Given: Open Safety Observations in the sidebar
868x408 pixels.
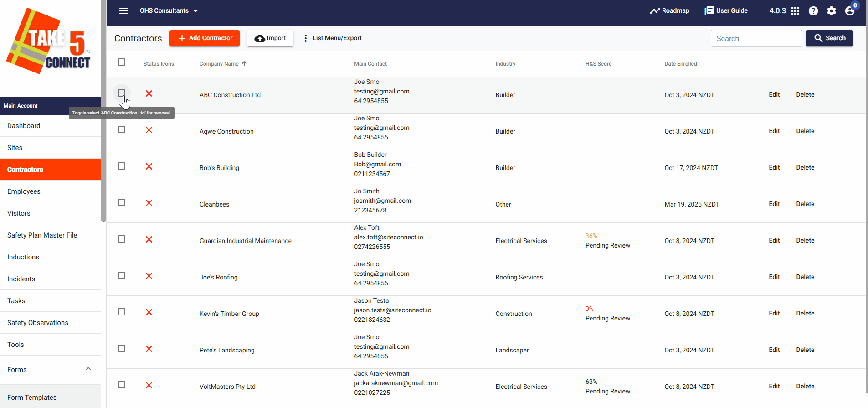Looking at the screenshot, I should [x=50, y=323].
